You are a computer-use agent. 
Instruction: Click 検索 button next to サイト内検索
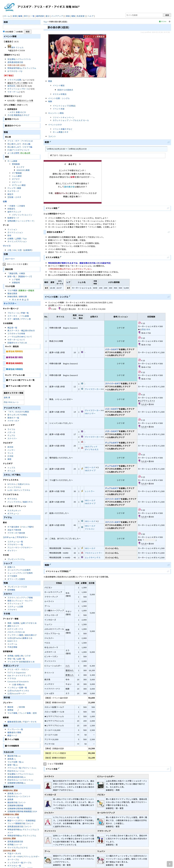167,15
